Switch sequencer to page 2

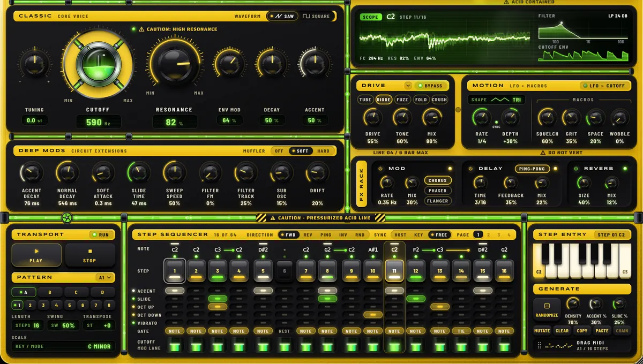click(489, 234)
